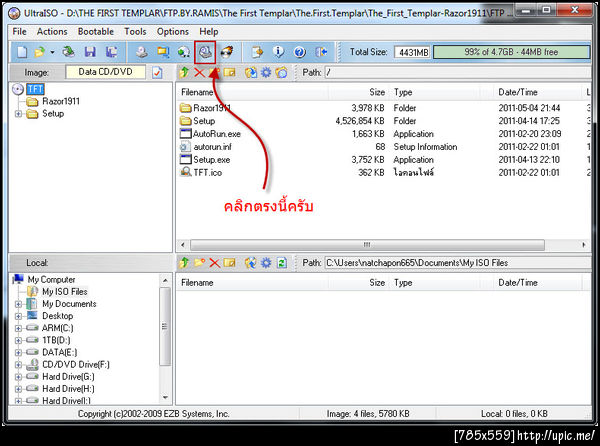
Task: Click the Save As toolbar icon
Action: 111,52
